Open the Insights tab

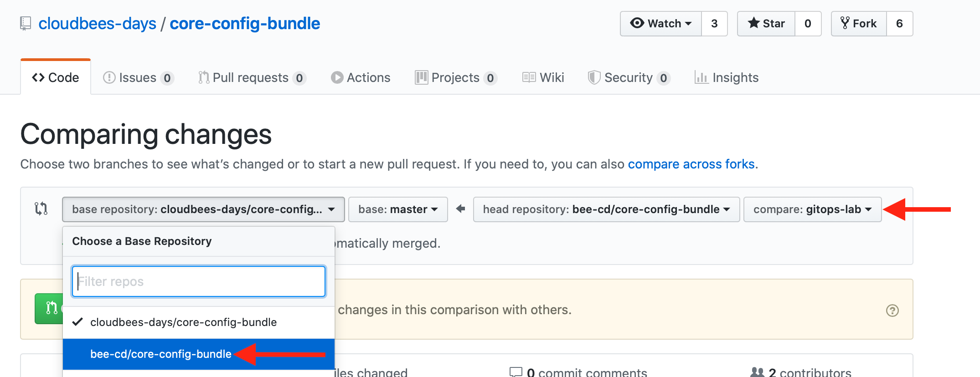coord(727,78)
